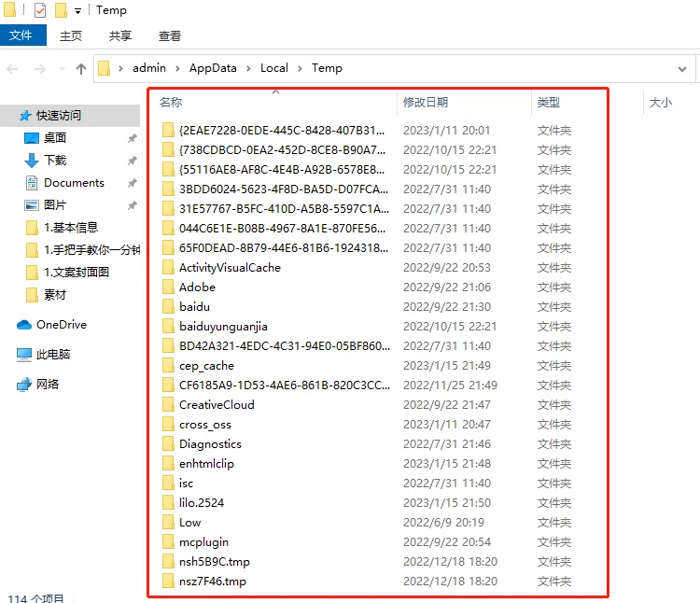Sort by the 修改日期 column header

point(426,102)
